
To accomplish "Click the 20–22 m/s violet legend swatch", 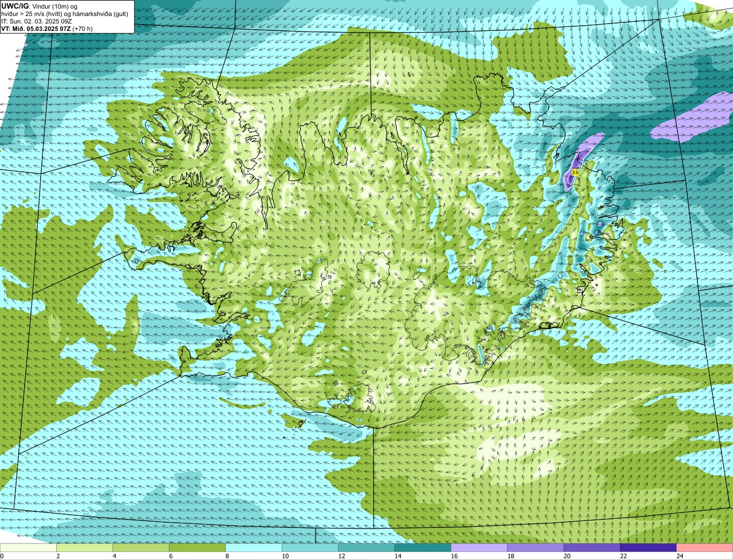I will [x=592, y=547].
